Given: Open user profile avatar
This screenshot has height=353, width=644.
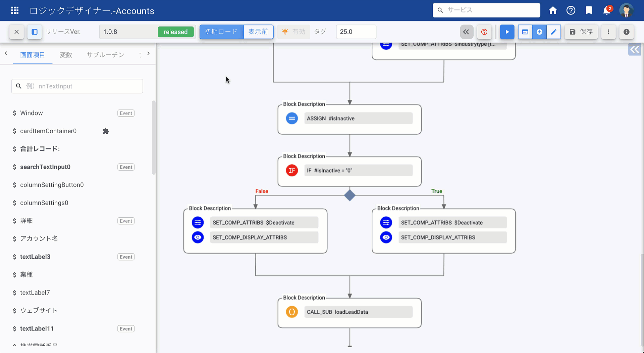Looking at the screenshot, I should (626, 10).
